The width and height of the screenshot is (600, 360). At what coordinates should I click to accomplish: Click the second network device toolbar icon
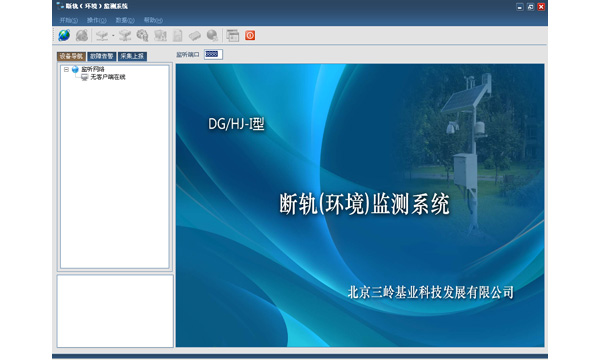pos(125,36)
